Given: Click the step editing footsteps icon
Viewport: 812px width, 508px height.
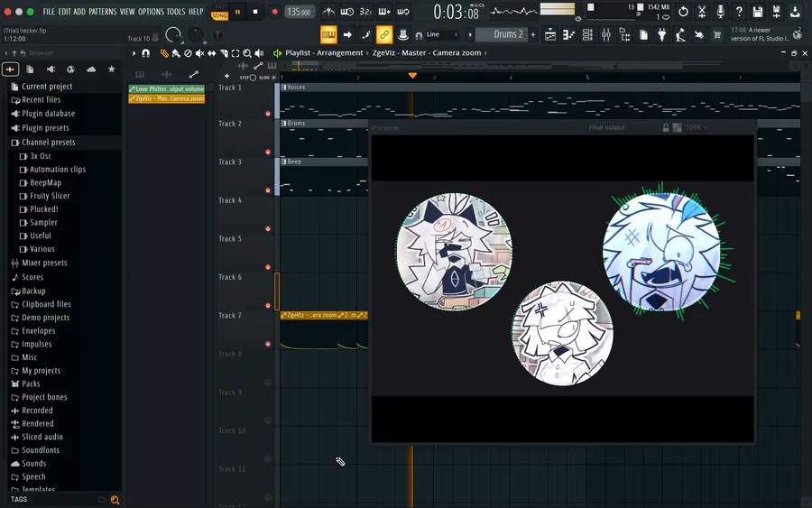Looking at the screenshot, I should click(x=365, y=34).
